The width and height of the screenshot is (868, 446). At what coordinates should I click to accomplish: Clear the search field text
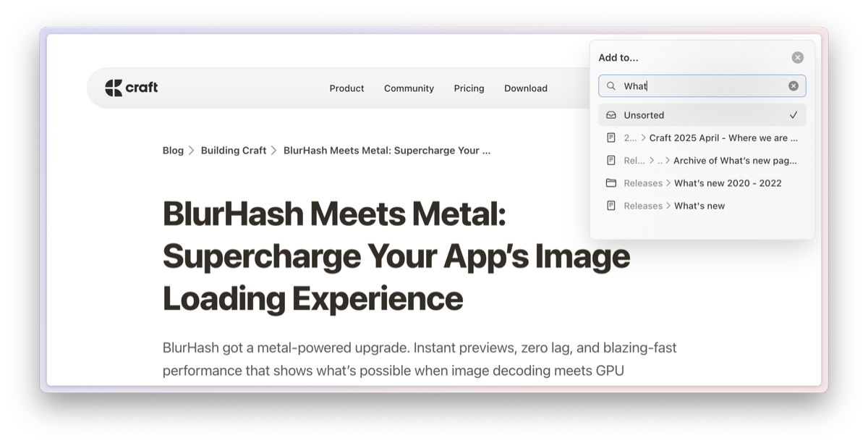(x=793, y=85)
